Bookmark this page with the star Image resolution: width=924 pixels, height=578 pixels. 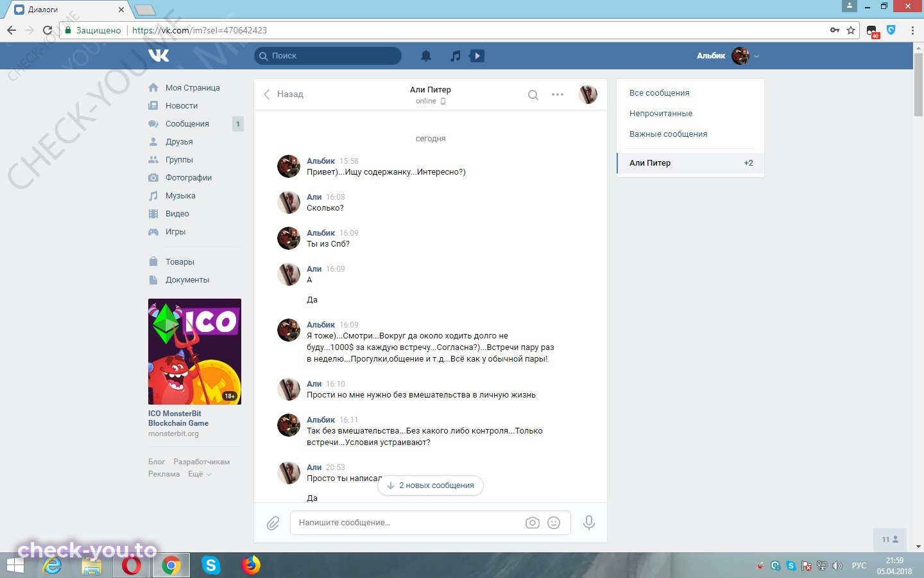click(851, 30)
